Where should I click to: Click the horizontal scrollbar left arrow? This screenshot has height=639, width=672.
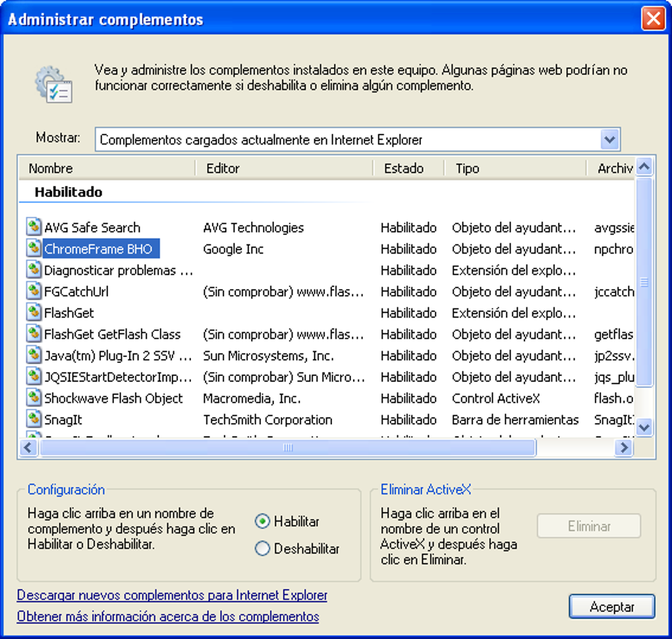28,448
